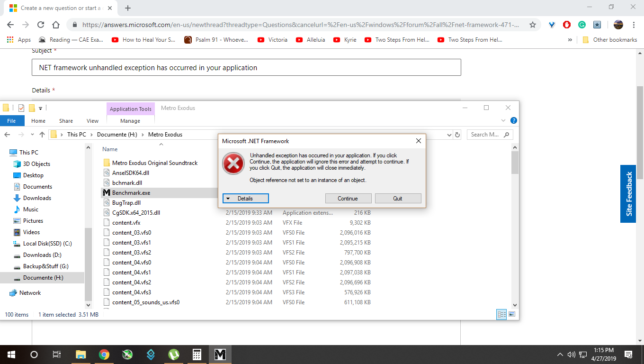
Task: Bookmark this page with the star icon
Action: click(x=533, y=25)
